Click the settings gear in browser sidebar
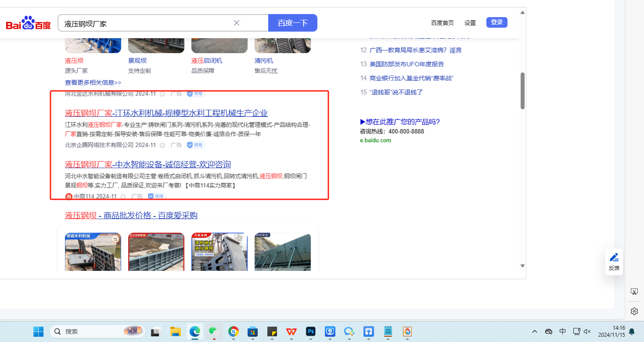The width and height of the screenshot is (644, 342). click(x=634, y=311)
